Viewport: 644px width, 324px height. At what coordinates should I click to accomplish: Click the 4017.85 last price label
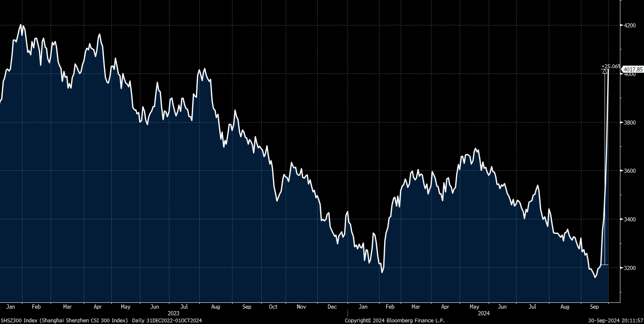click(x=633, y=70)
